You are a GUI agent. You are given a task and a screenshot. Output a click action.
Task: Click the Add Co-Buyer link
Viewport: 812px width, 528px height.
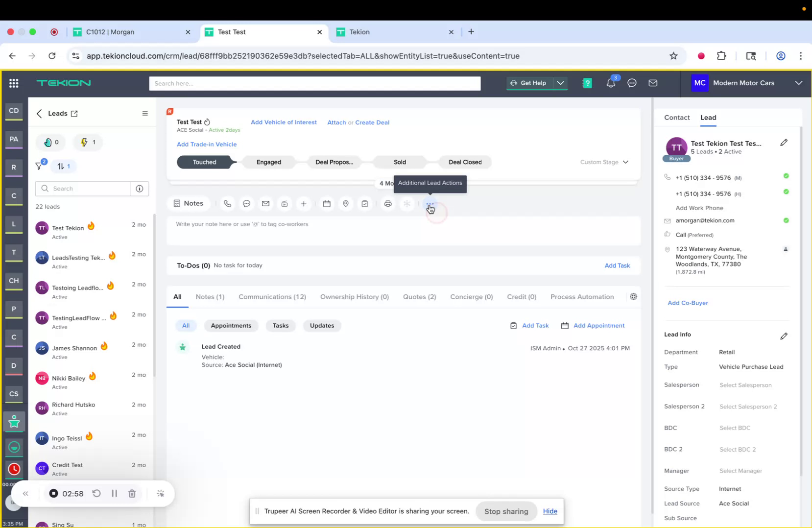[x=688, y=303]
